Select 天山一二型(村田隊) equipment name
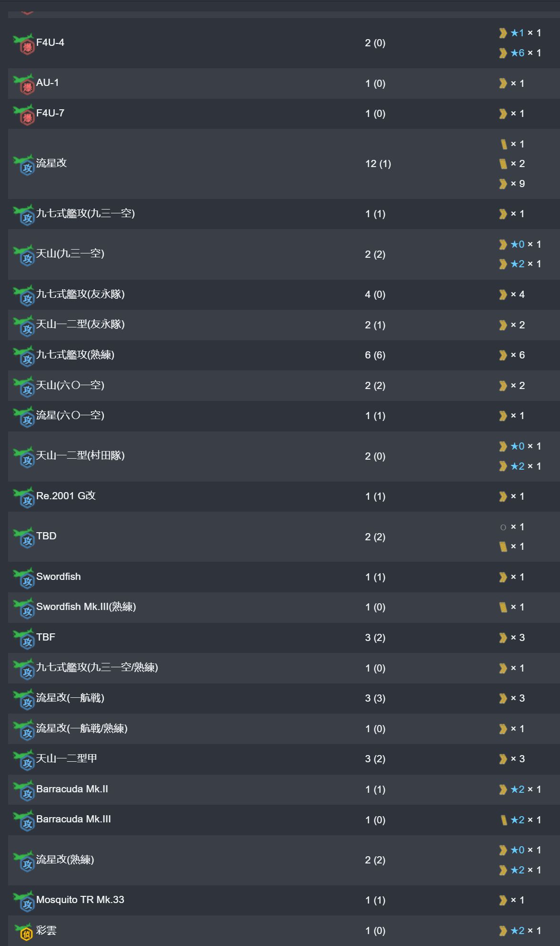Image resolution: width=560 pixels, height=946 pixels. pos(80,455)
